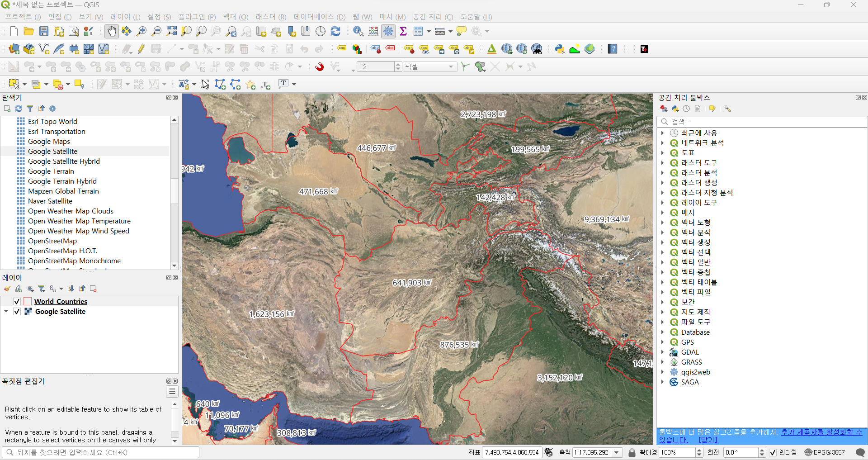
Task: Click the 닫기 link in toolbox notice
Action: 708,440
